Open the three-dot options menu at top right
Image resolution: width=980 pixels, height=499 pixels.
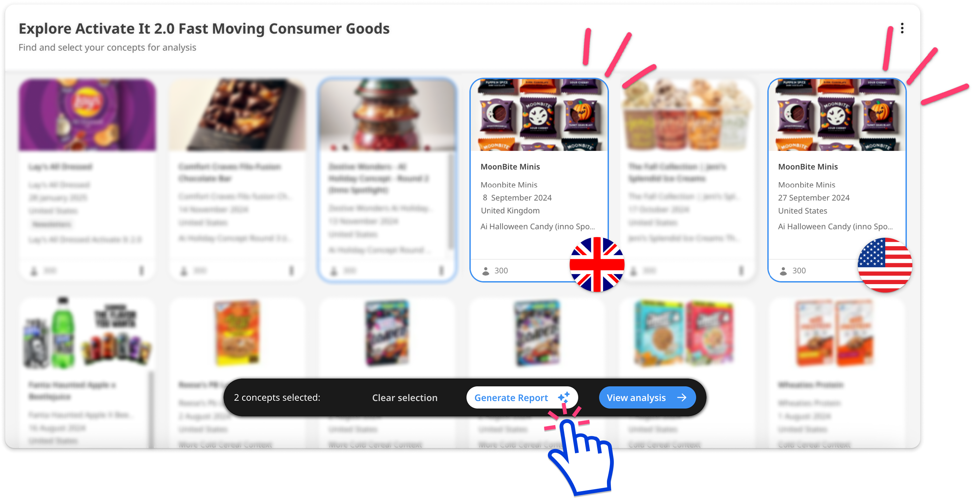pyautogui.click(x=902, y=28)
